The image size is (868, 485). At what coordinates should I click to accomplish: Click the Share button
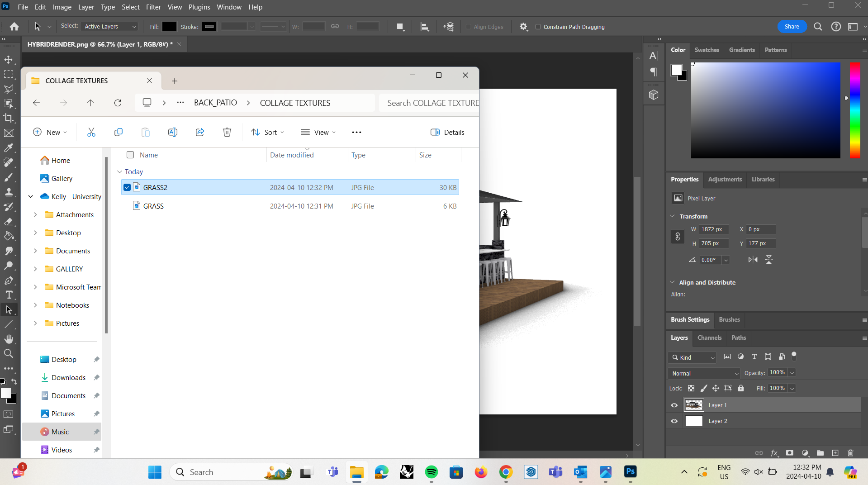791,26
